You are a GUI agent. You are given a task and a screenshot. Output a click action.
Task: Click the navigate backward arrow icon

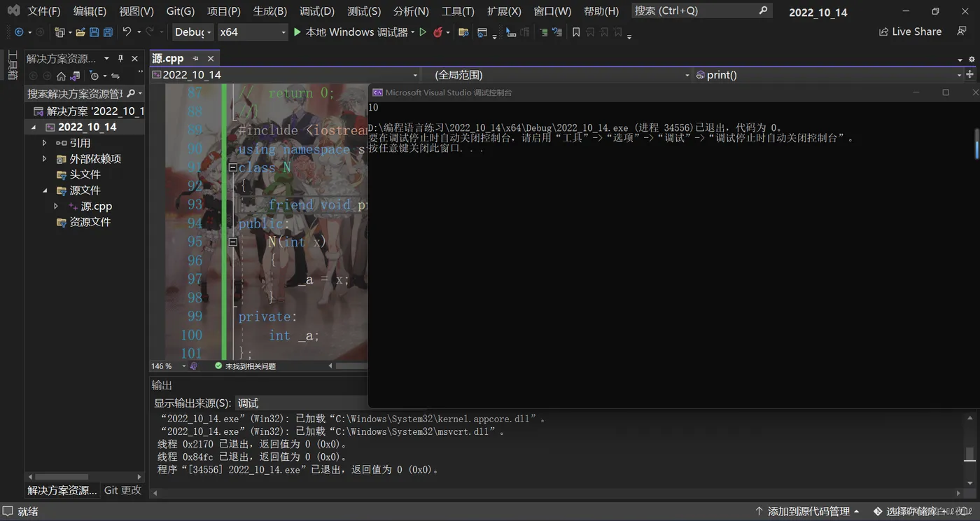19,32
